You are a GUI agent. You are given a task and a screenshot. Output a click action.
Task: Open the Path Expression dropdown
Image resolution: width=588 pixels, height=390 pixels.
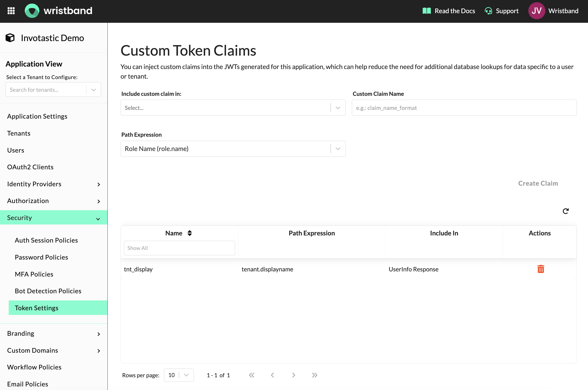[233, 149]
